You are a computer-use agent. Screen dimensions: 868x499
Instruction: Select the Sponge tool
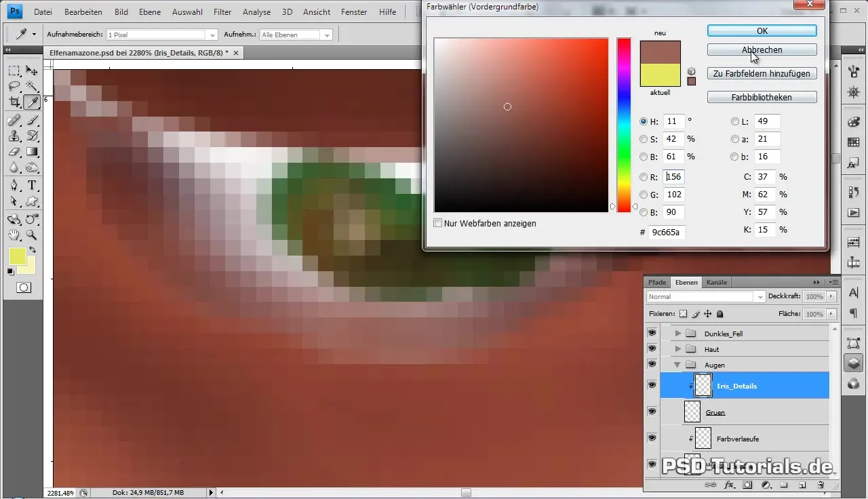point(32,167)
